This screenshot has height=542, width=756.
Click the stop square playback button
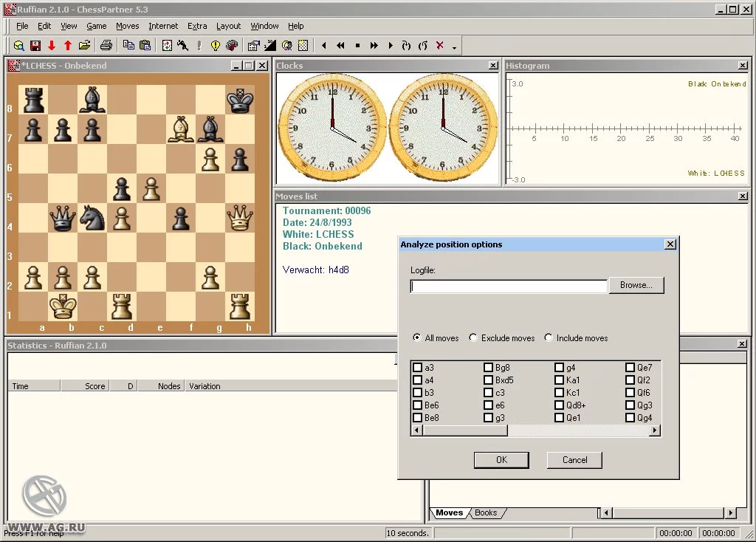tap(357, 45)
